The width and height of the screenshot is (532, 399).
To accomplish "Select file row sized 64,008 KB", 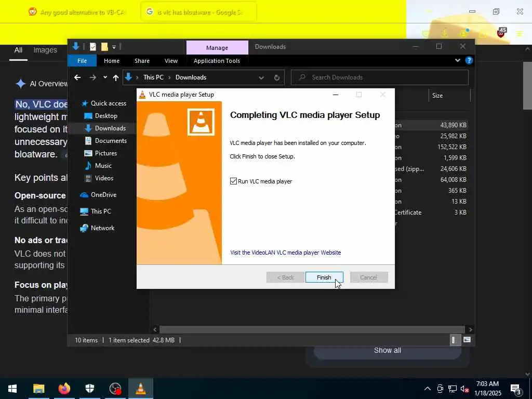I will (x=432, y=179).
